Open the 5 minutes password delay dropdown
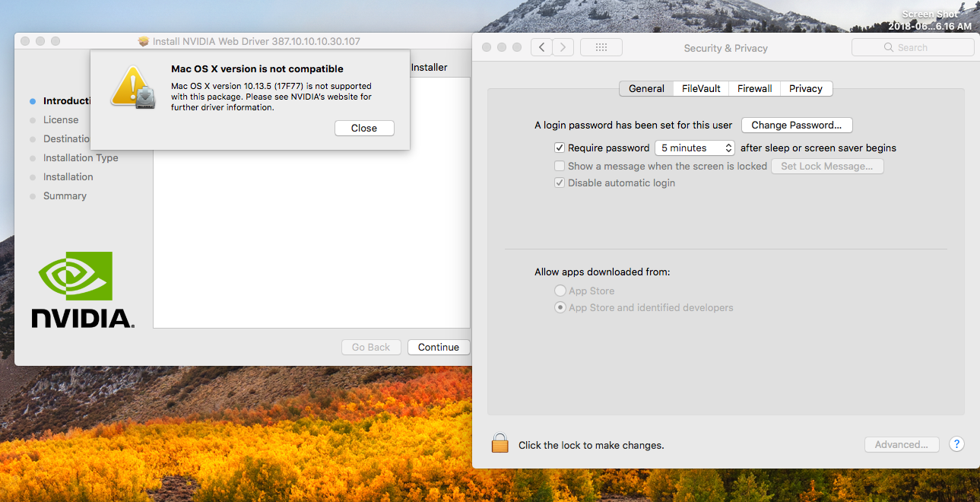 click(x=695, y=148)
